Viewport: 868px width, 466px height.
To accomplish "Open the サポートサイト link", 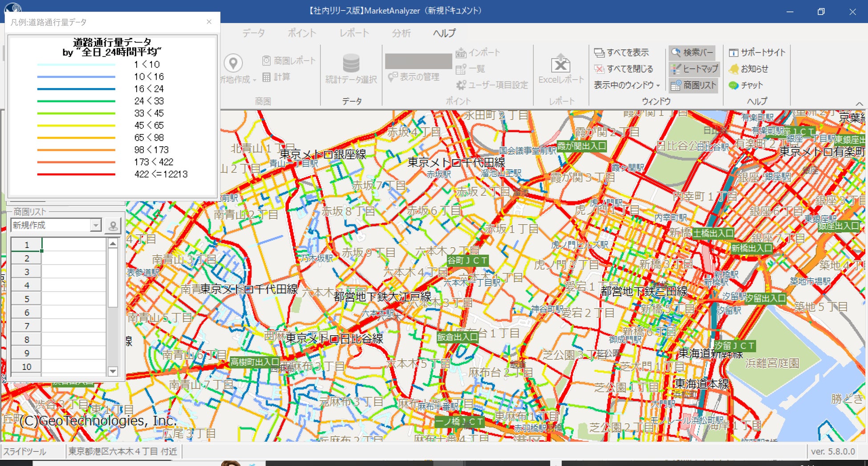I will click(757, 52).
